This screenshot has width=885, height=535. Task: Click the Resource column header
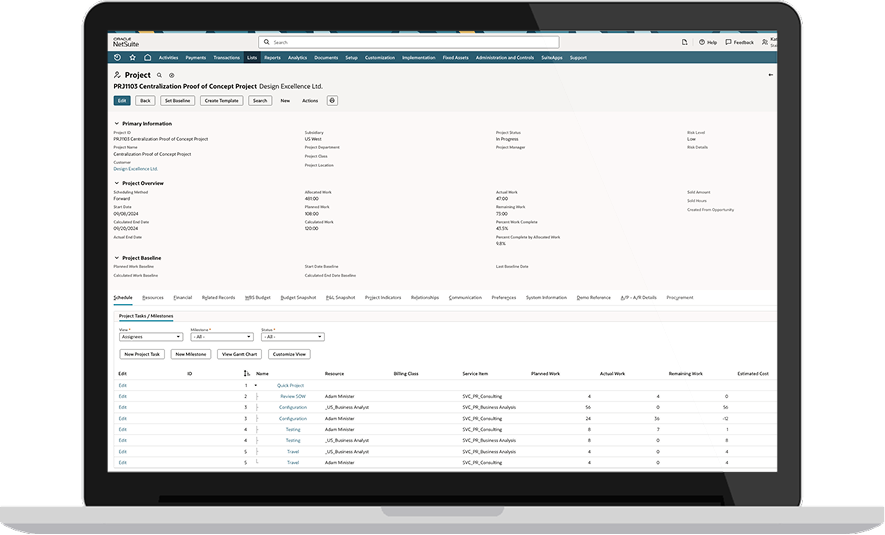pos(334,374)
